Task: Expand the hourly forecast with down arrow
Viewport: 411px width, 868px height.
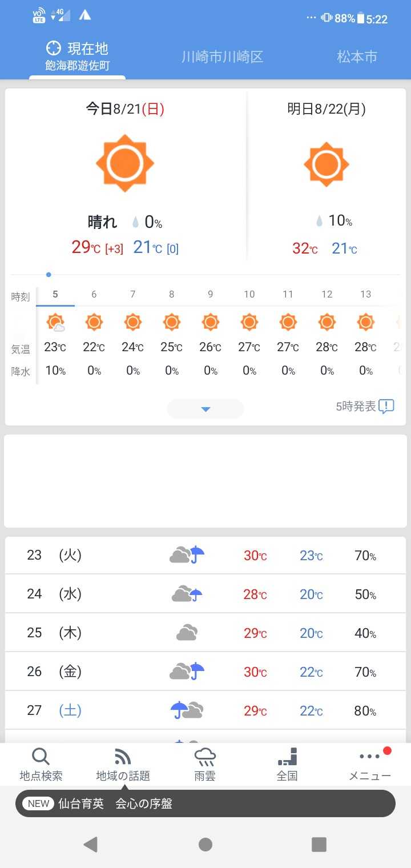Action: click(x=205, y=409)
